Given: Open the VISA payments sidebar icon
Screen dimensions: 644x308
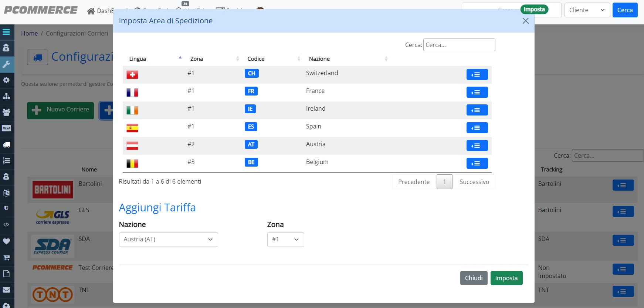Looking at the screenshot, I should click(x=6, y=128).
